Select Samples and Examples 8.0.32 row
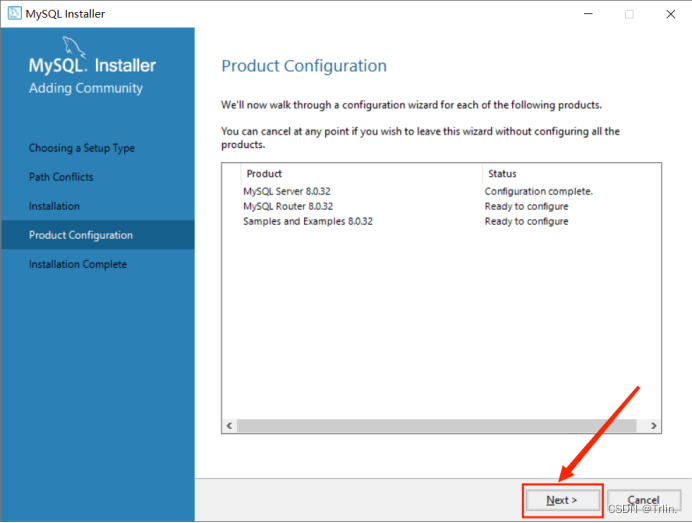This screenshot has width=692, height=523. [307, 221]
